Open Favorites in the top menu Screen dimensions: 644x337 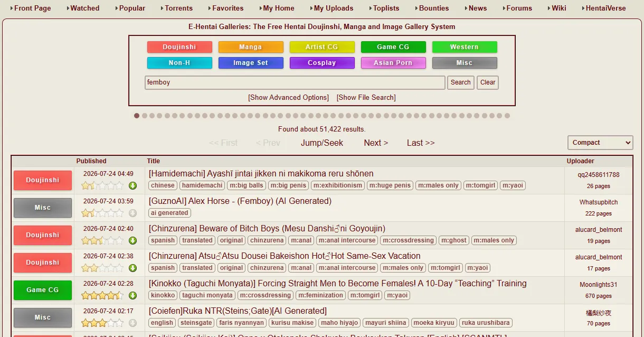pyautogui.click(x=228, y=8)
